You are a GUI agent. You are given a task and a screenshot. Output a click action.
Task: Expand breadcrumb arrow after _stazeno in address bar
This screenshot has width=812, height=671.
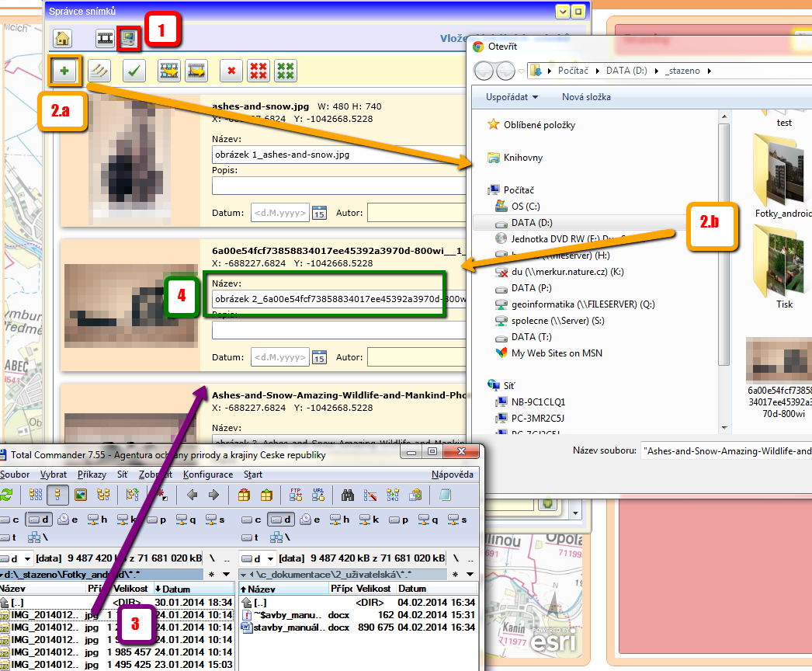coord(710,71)
